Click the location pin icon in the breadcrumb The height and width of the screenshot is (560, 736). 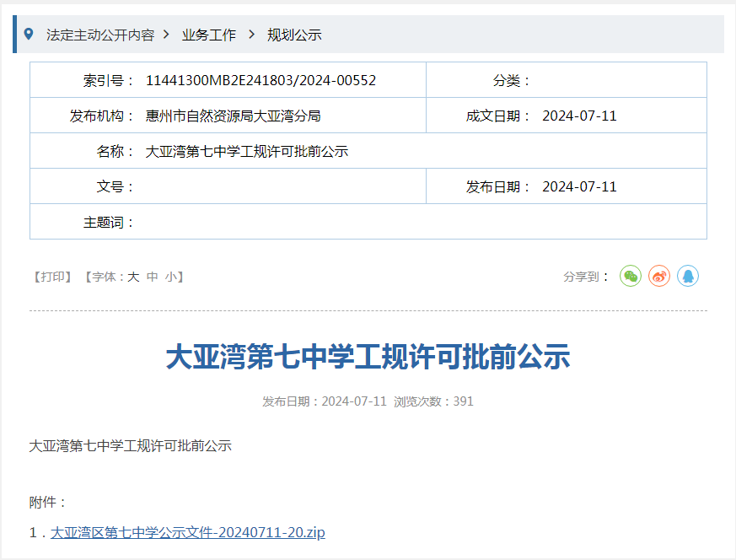[30, 35]
